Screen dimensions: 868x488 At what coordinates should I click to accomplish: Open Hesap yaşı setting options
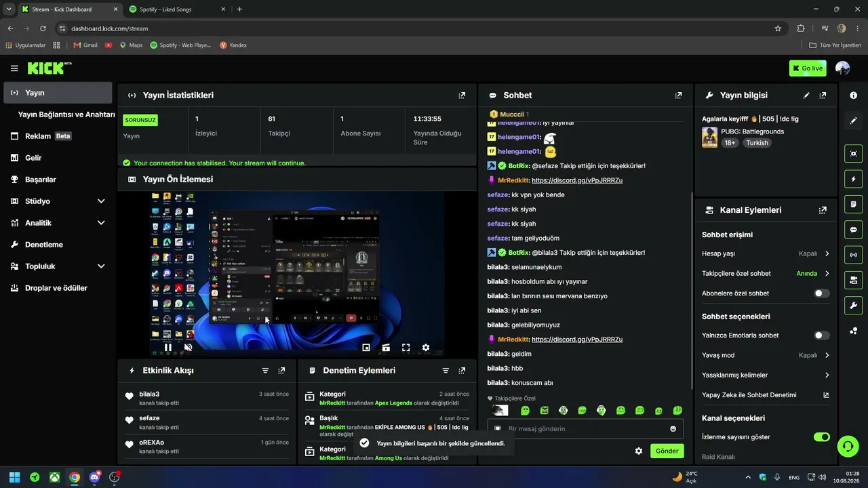point(766,253)
